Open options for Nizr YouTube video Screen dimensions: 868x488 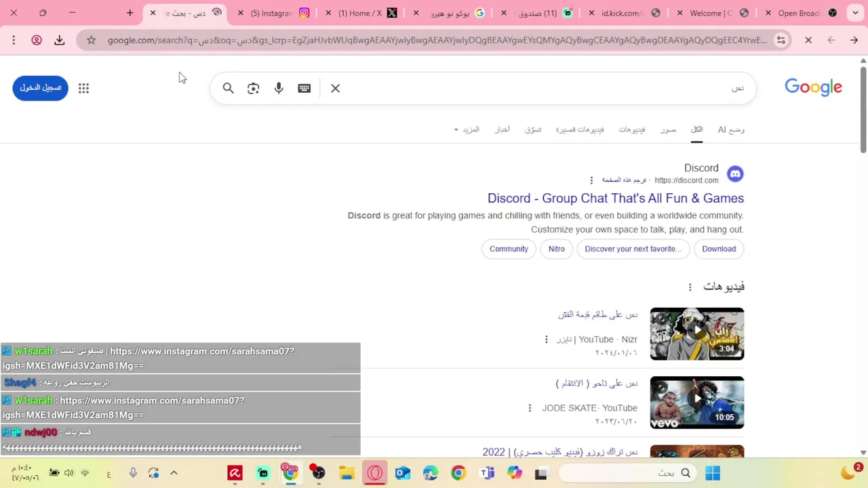[546, 340]
